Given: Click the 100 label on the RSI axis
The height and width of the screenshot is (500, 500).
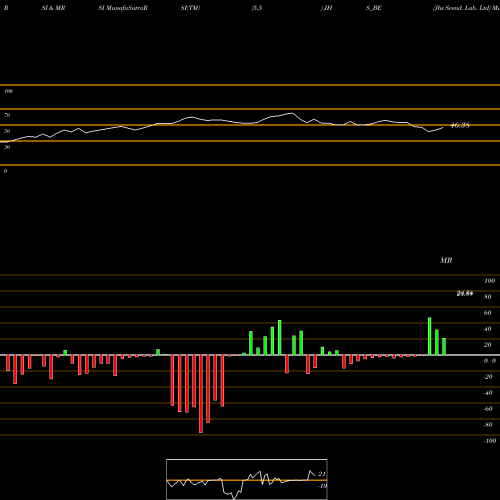Looking at the screenshot, I should pyautogui.click(x=8, y=91).
